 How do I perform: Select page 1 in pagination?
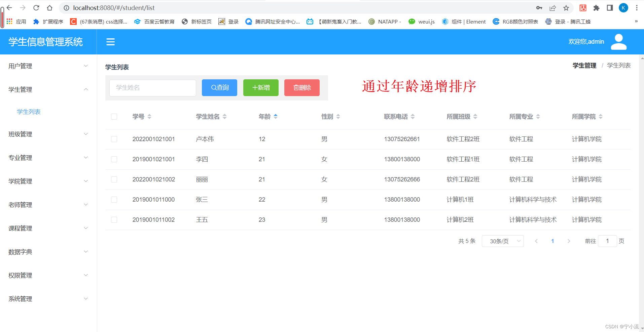[552, 241]
